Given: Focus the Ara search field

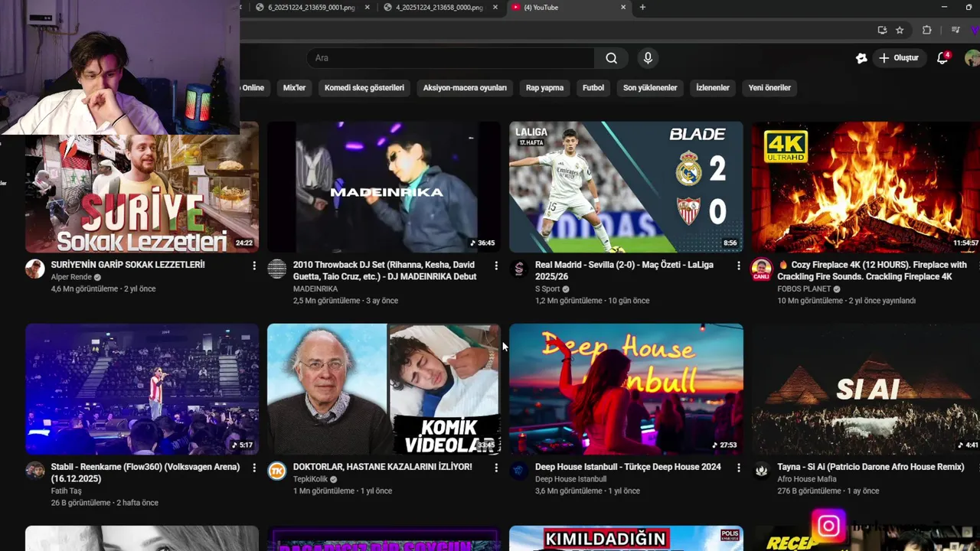Looking at the screenshot, I should coord(450,58).
